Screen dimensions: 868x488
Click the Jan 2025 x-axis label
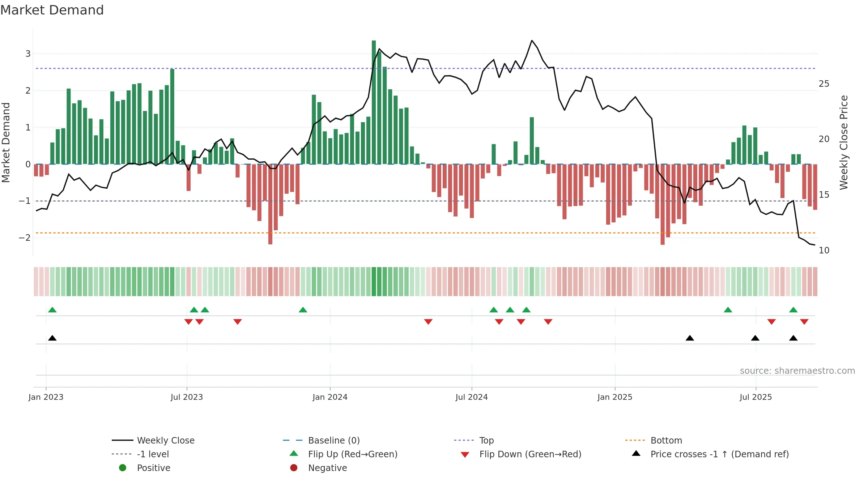(615, 397)
